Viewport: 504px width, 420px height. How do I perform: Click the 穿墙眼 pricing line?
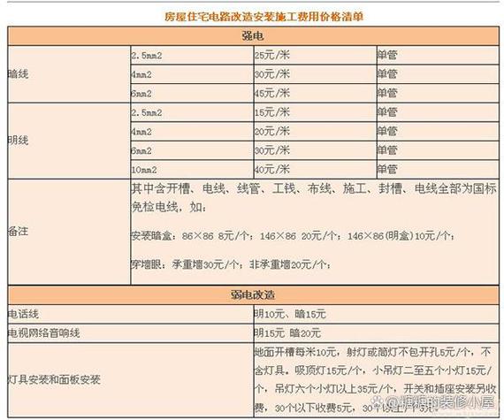pyautogui.click(x=231, y=264)
